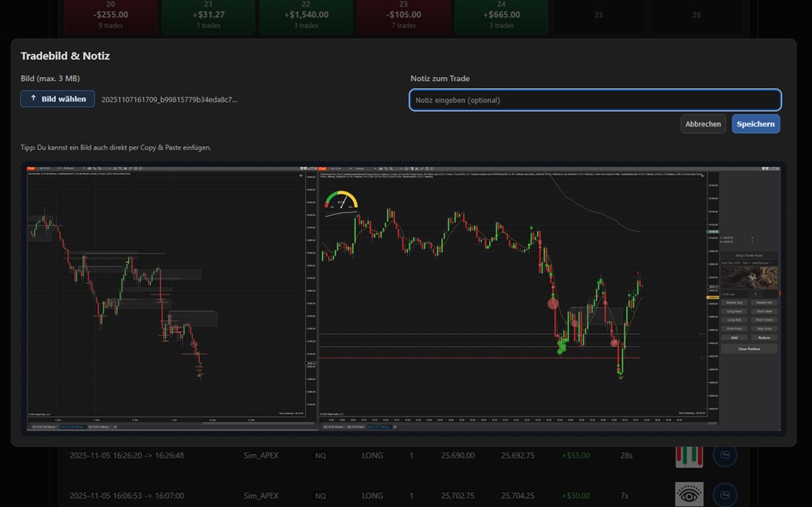The image size is (812, 507).
Task: Click Close Position in Arty's Trade Panel
Action: point(750,348)
